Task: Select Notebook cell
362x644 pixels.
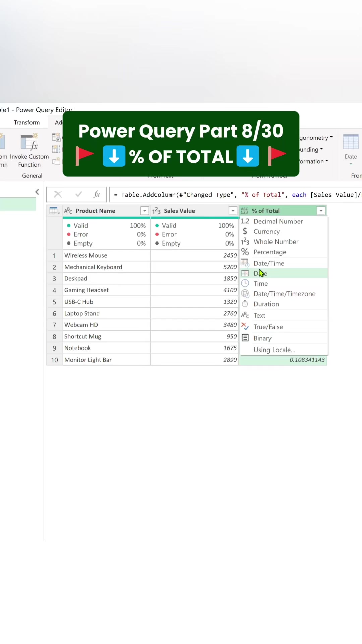Action: tap(106, 348)
